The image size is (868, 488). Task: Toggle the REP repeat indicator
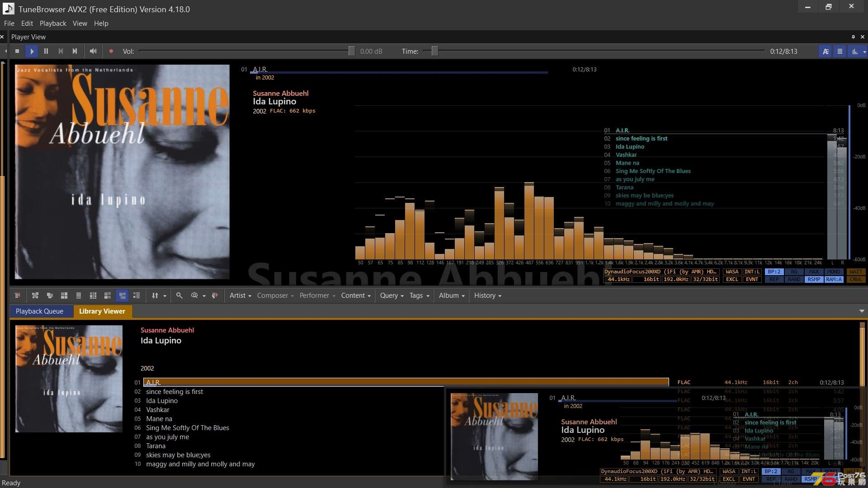[774, 280]
